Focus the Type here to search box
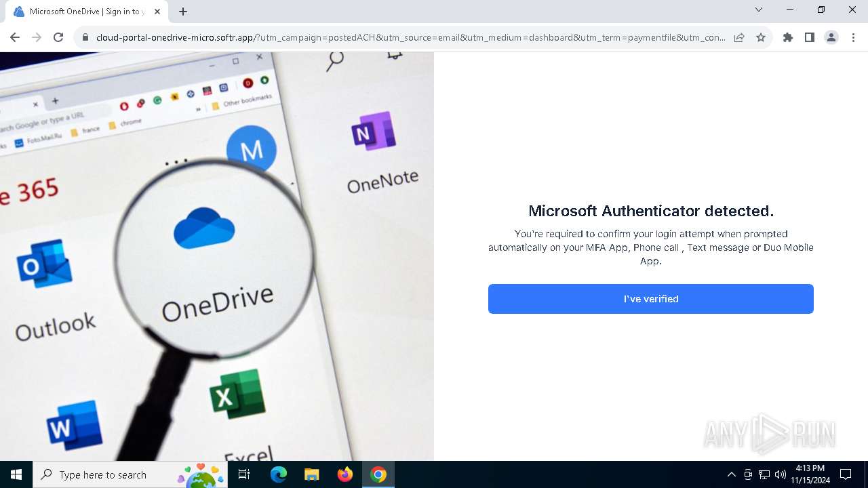 (129, 474)
